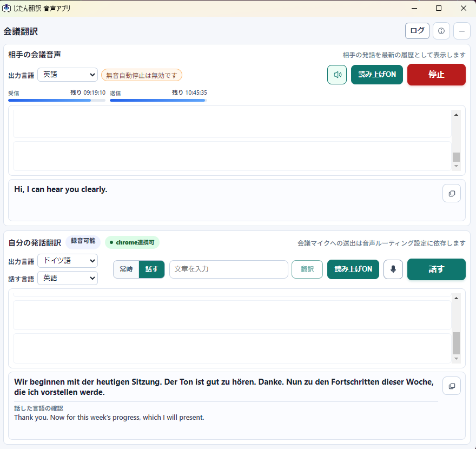Click 'Thank you. Now for this week's progress' text
The image size is (476, 449).
[109, 418]
